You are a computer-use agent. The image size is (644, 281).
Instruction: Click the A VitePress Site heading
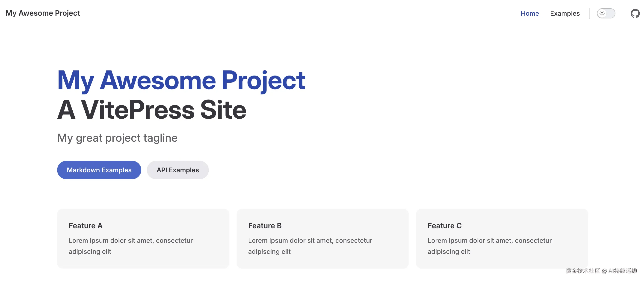pyautogui.click(x=151, y=109)
